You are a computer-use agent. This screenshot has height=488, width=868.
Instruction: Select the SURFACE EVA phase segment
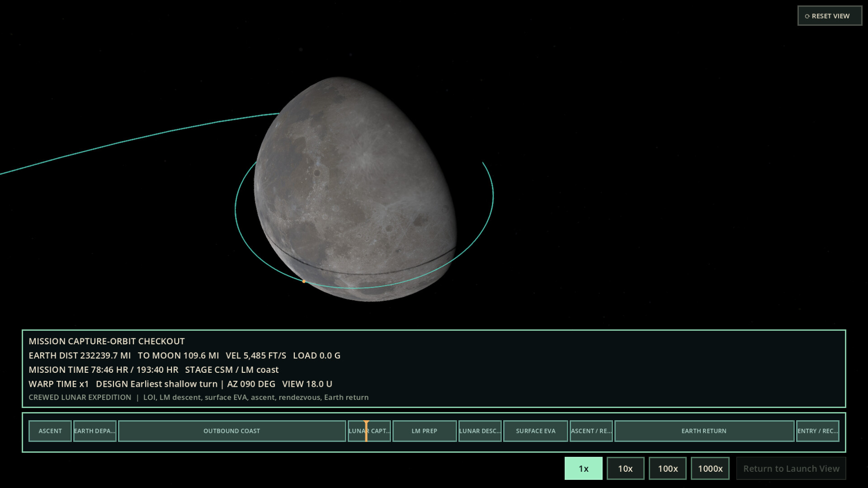(x=536, y=431)
